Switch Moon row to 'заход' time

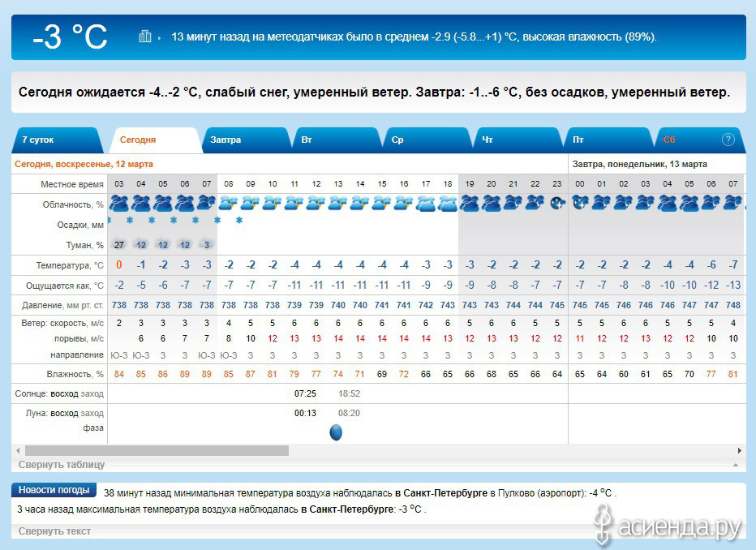click(92, 413)
